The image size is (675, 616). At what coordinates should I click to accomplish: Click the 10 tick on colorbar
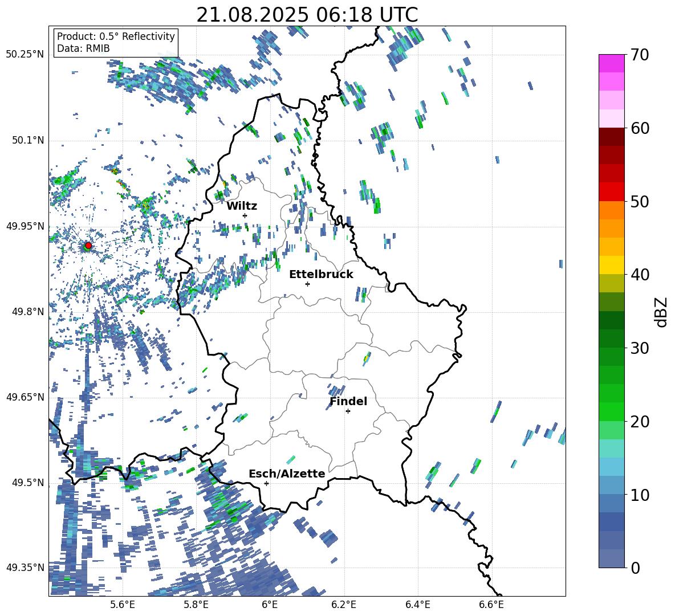point(640,495)
